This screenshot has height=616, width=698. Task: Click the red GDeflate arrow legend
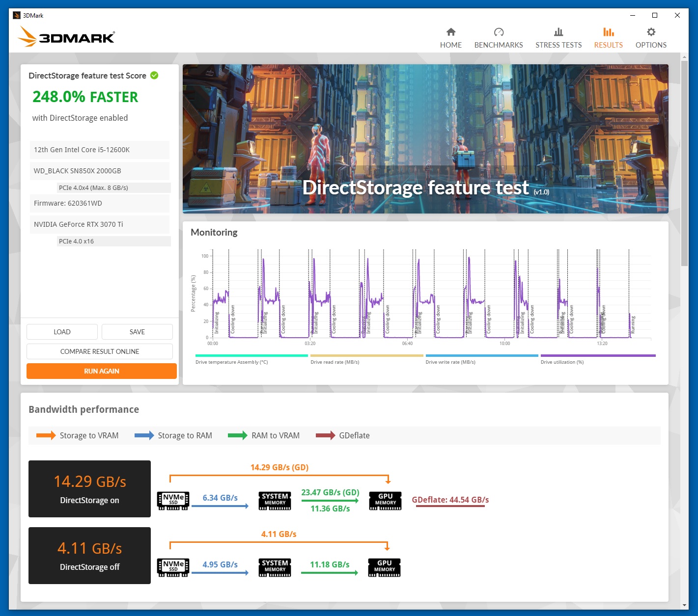pos(325,435)
